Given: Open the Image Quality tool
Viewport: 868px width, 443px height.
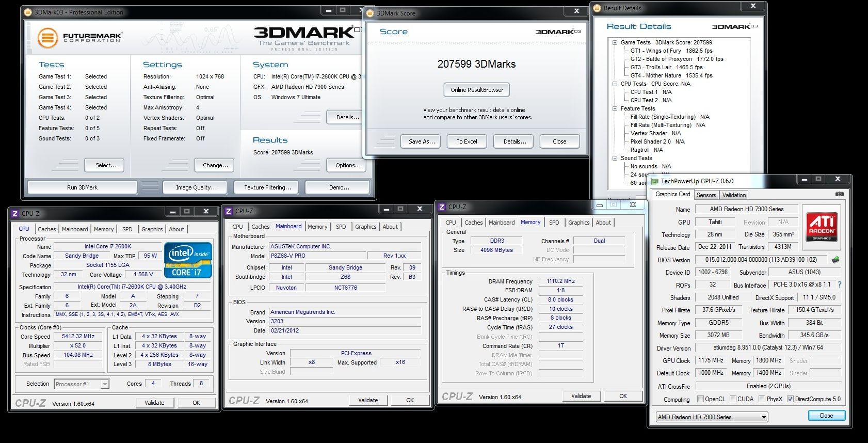Looking at the screenshot, I should [196, 187].
